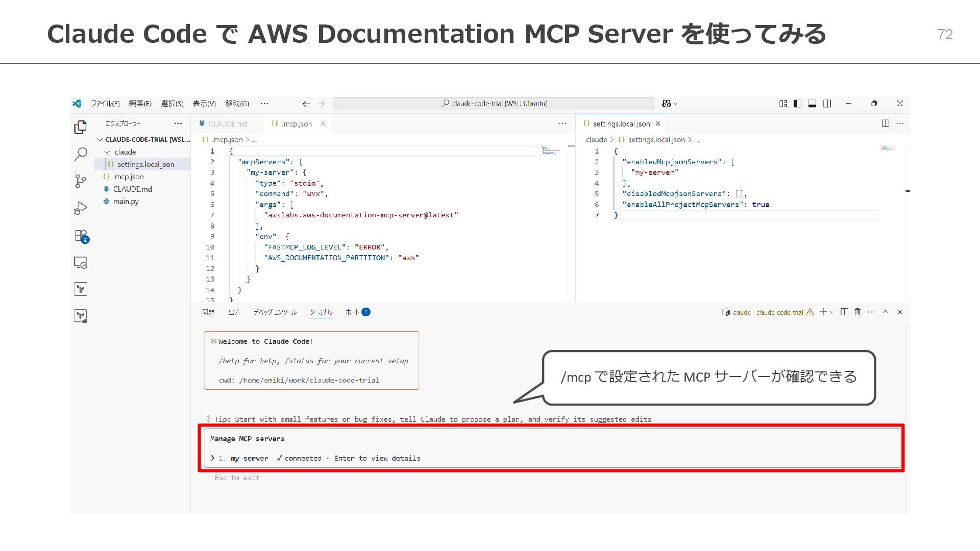Open Run and Debug view

pyautogui.click(x=81, y=208)
